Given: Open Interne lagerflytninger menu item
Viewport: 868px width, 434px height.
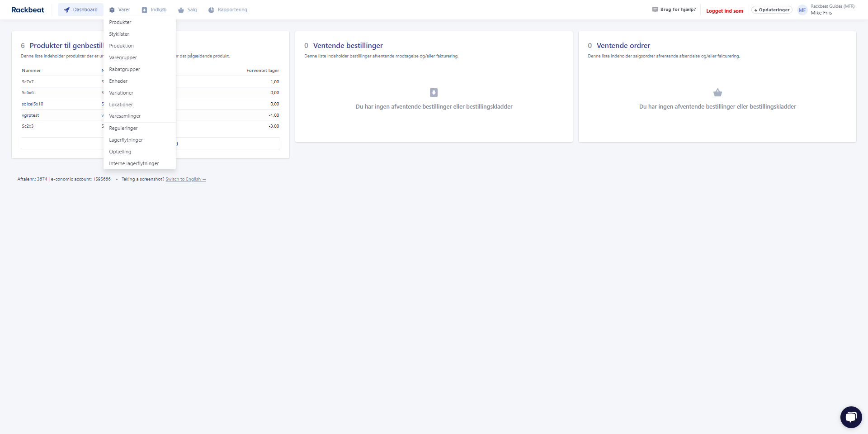Looking at the screenshot, I should tap(140, 163).
